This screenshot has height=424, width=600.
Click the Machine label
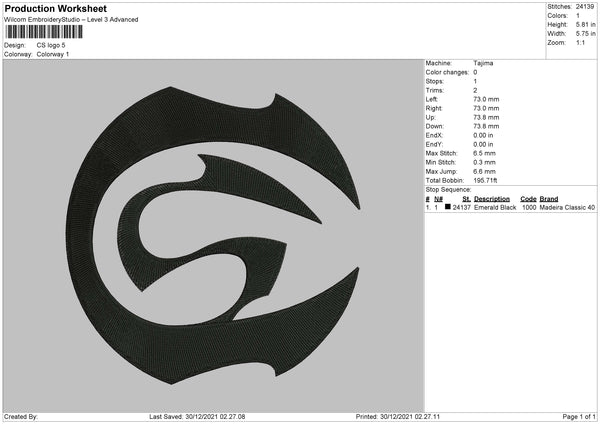(439, 63)
